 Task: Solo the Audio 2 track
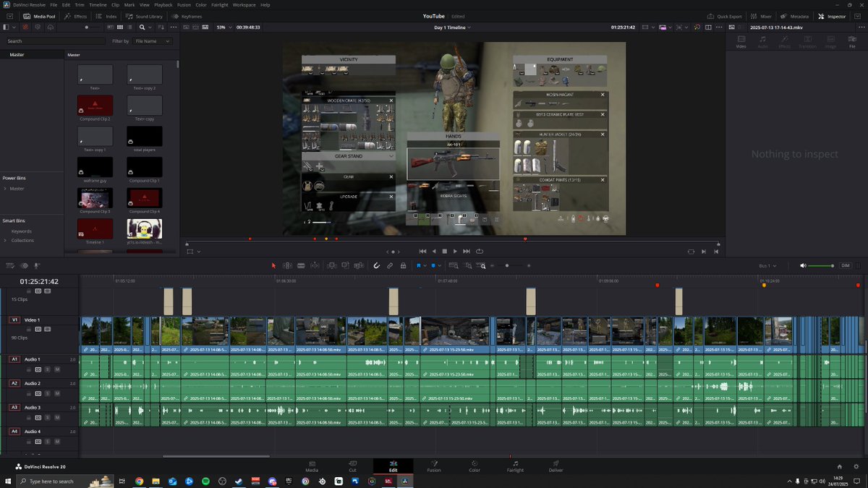click(48, 393)
